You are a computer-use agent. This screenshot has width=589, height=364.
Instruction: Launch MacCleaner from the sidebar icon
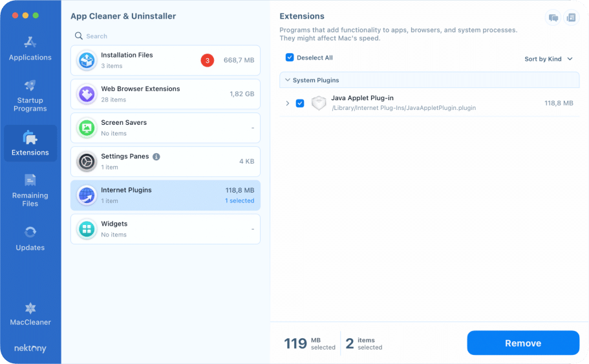[30, 308]
